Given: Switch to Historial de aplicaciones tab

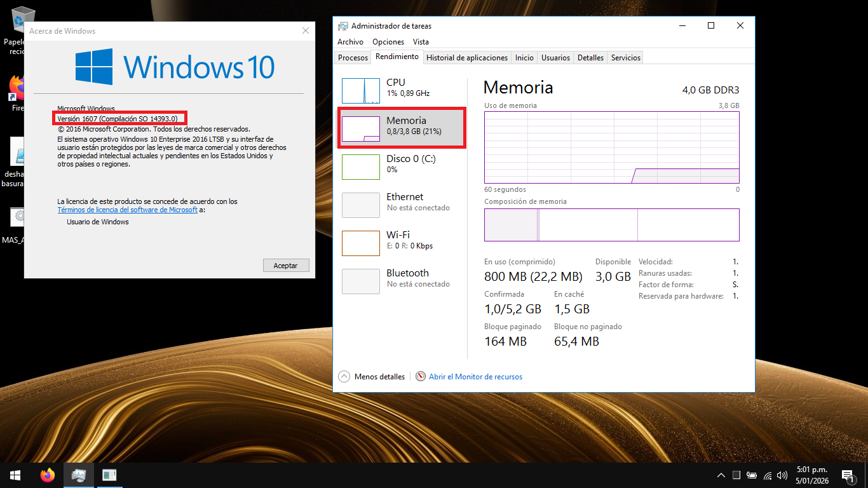Looking at the screenshot, I should (x=467, y=58).
